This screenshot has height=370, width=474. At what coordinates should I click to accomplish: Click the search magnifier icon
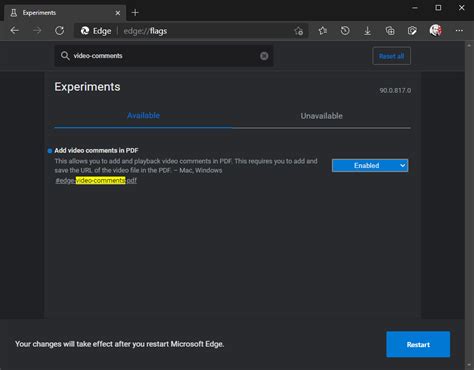tap(65, 56)
